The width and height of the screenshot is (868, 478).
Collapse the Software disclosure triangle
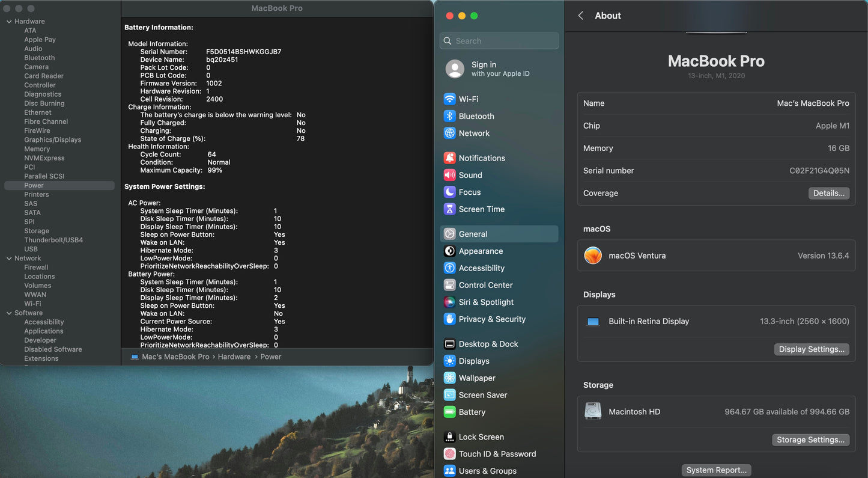9,313
